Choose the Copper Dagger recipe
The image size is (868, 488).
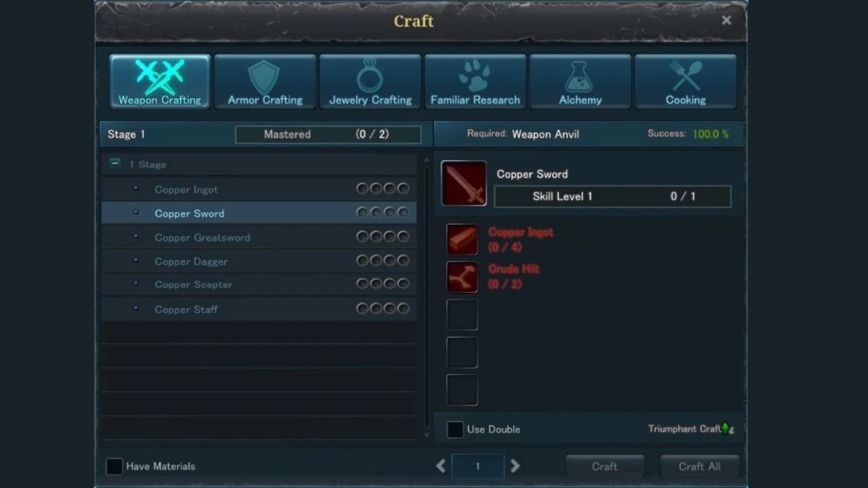pyautogui.click(x=259, y=262)
